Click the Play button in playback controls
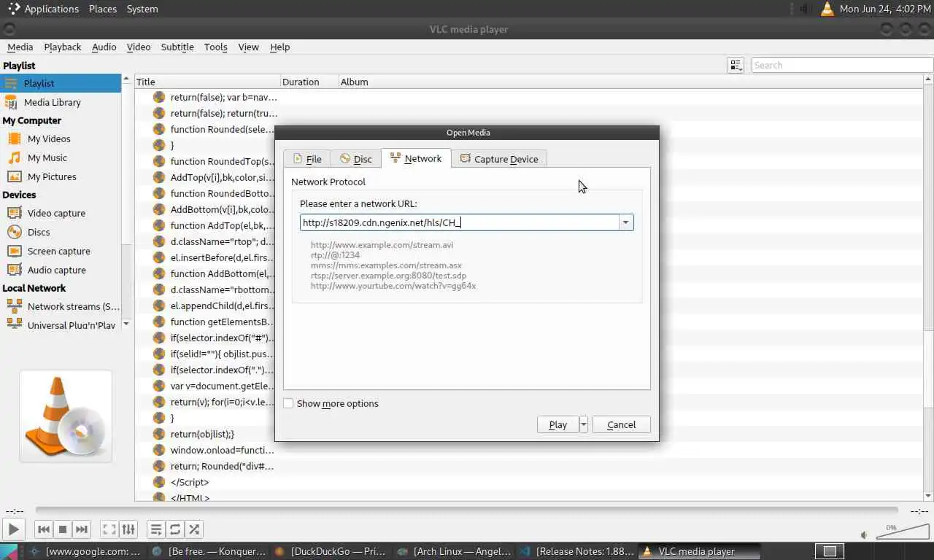This screenshot has width=934, height=560. 13,529
